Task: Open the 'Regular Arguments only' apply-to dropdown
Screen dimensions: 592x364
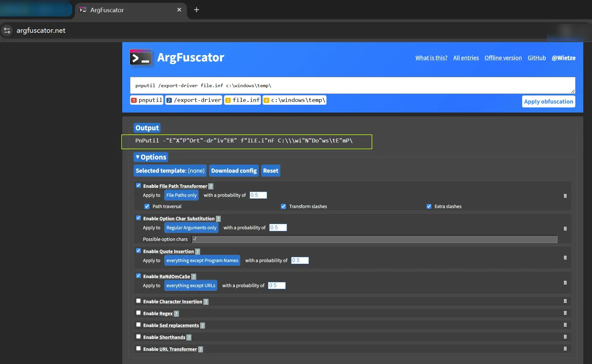Action: coord(191,228)
